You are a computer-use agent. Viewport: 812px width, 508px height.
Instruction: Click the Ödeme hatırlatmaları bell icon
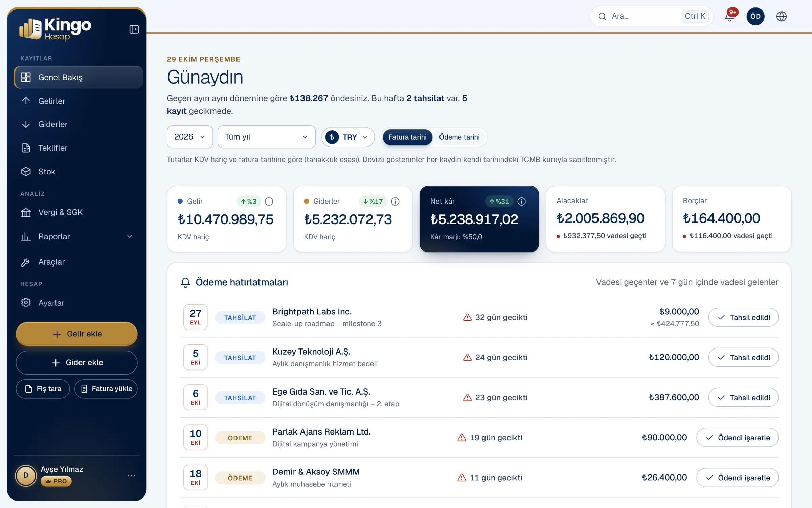[185, 282]
